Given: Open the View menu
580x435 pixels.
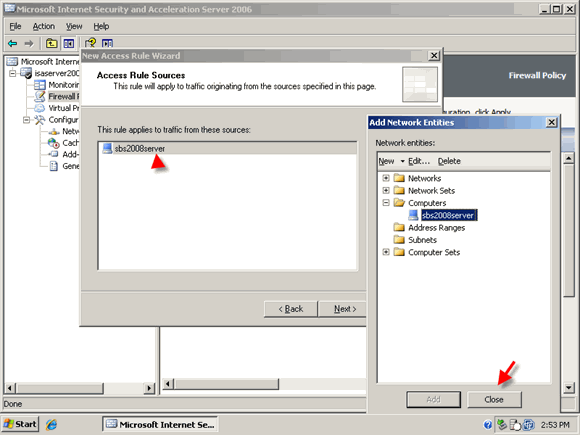Looking at the screenshot, I should pos(74,26).
